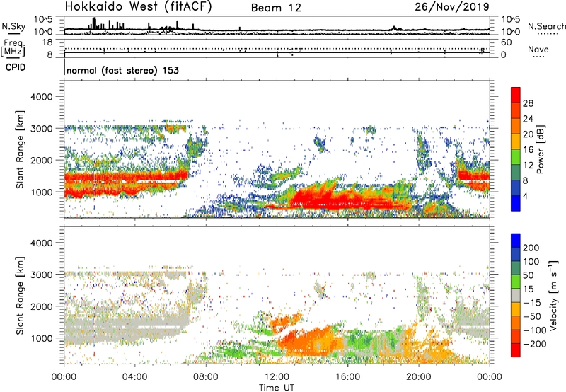566x392 pixels.
Task: Click the "N.Sky" legend label
Action: click(x=13, y=26)
